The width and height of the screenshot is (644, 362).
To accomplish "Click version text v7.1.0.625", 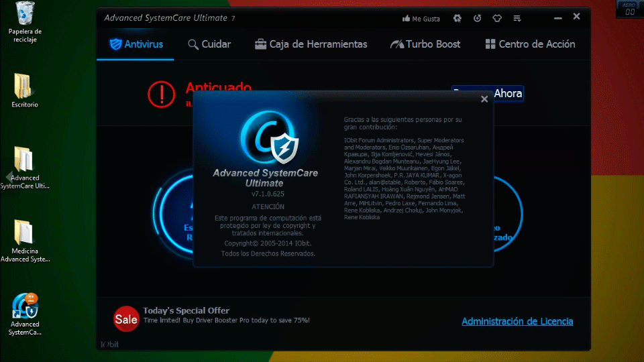I will pyautogui.click(x=268, y=194).
